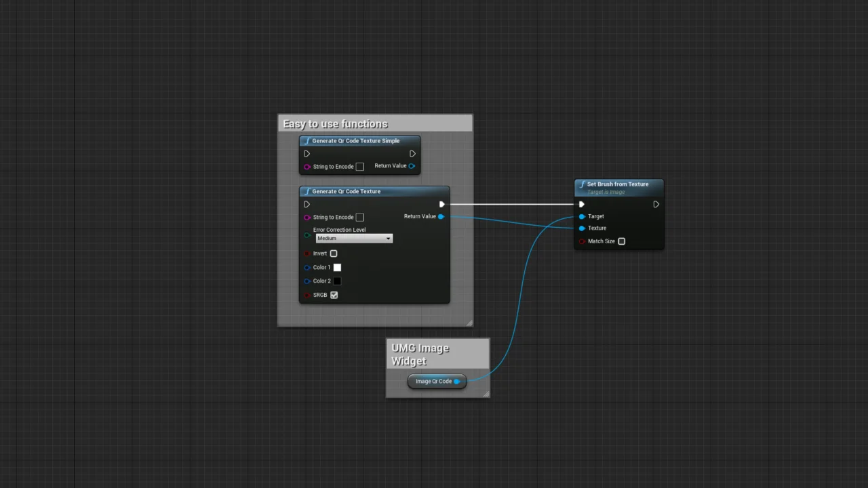
Task: Click the Target pin on Set Brush from Texture
Action: (582, 217)
